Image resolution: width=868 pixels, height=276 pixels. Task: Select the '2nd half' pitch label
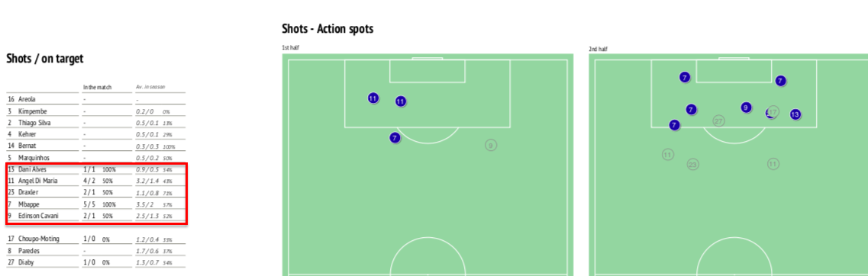[598, 50]
